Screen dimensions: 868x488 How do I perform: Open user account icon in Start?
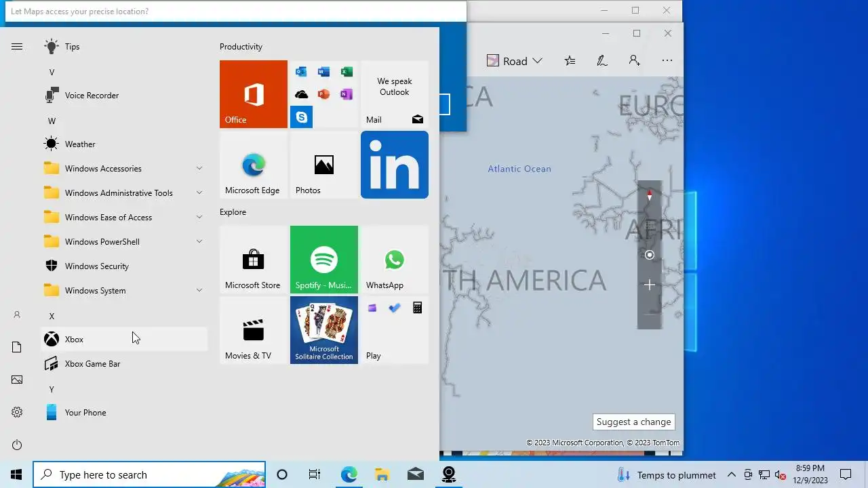(x=17, y=314)
